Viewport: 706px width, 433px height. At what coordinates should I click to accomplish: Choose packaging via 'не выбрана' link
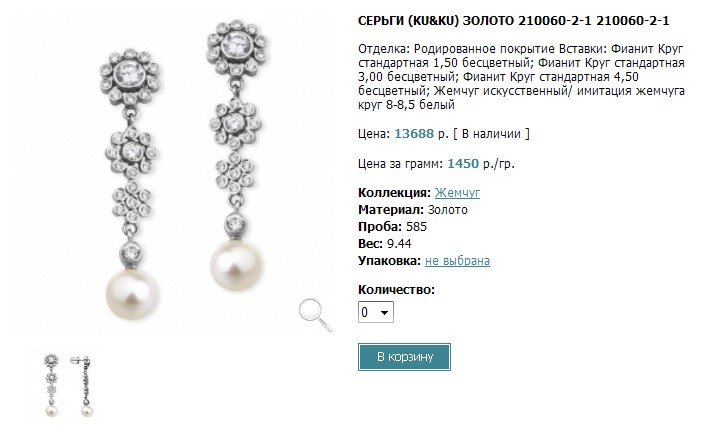pos(457,261)
